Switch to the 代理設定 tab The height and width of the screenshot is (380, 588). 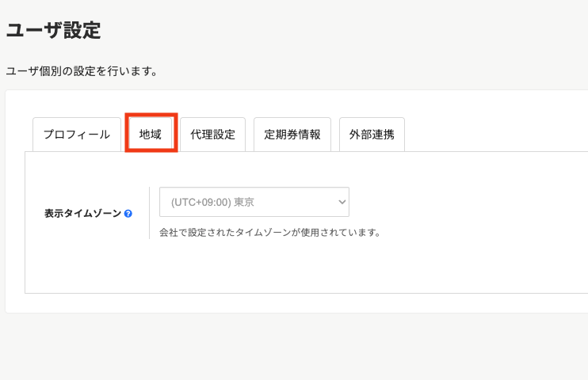coord(212,135)
